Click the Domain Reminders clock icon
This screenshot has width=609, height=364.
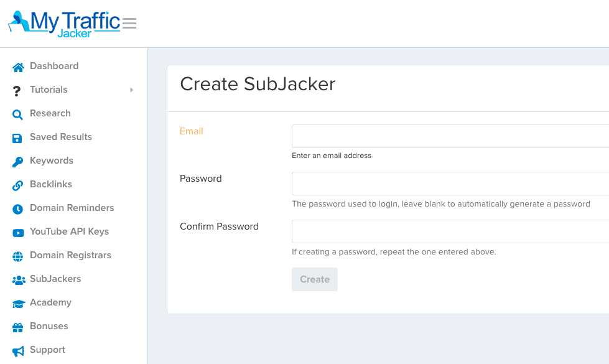pyautogui.click(x=17, y=210)
